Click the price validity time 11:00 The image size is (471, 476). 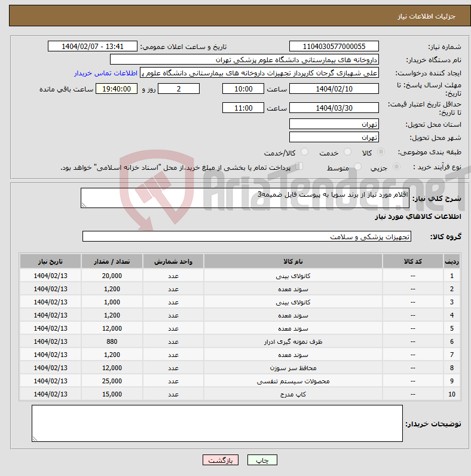tap(243, 108)
